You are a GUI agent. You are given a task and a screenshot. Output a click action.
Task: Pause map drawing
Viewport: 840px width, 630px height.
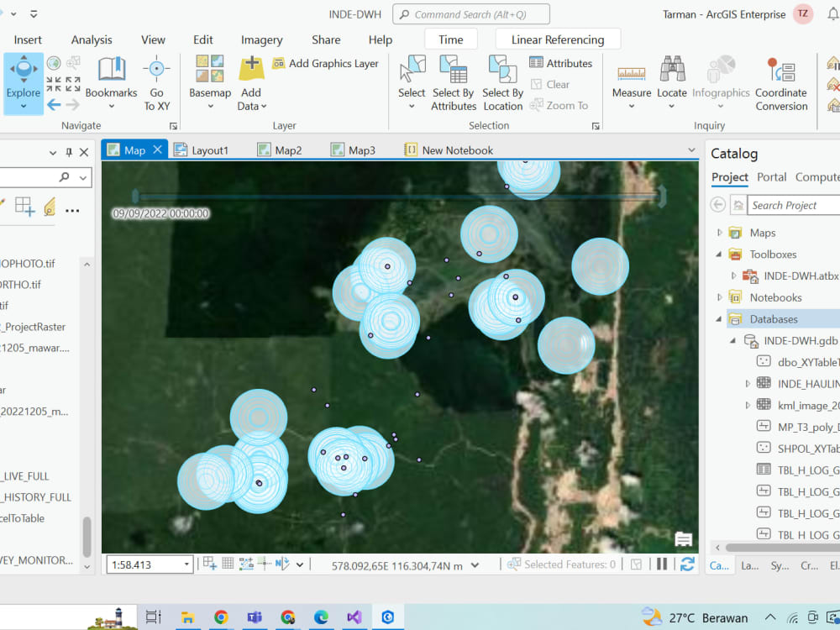pyautogui.click(x=662, y=564)
